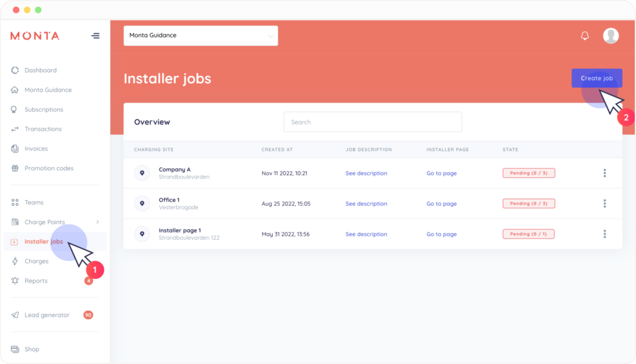Click the Promotion codes gift icon
636x364 pixels.
15,168
